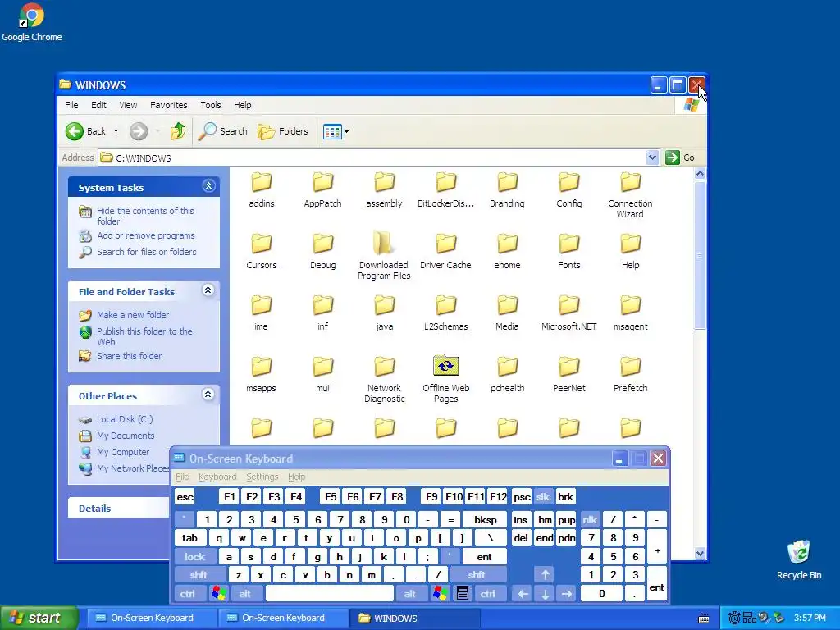This screenshot has height=630, width=840.
Task: Select the Config folder
Action: [x=569, y=189]
